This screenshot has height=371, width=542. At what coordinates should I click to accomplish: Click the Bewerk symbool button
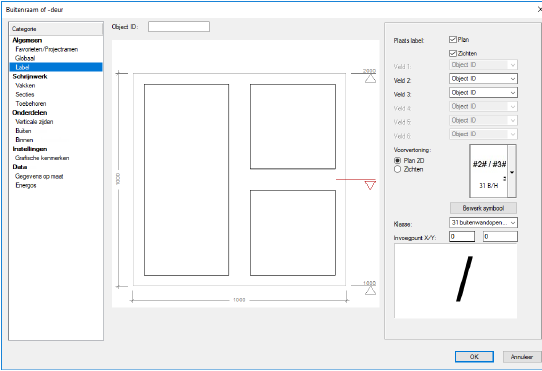coord(483,208)
